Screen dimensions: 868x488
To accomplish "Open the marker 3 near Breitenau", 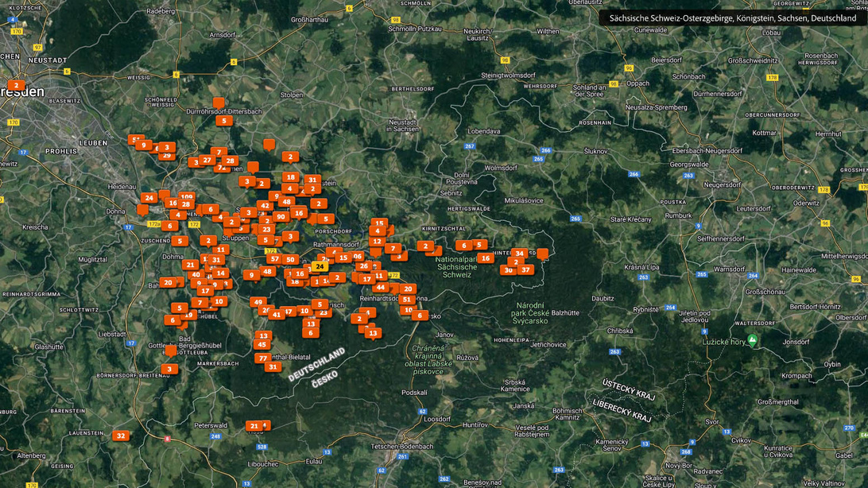I will [169, 370].
